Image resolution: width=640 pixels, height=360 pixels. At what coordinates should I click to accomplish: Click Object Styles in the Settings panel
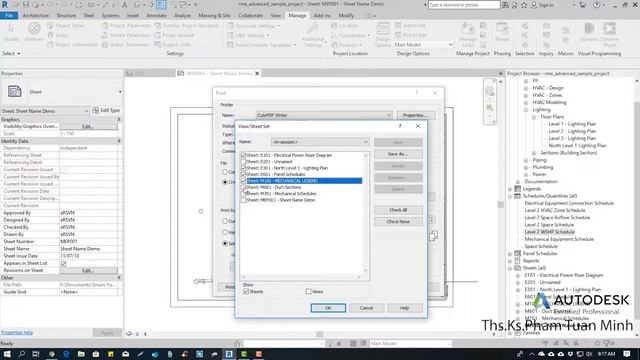click(65, 25)
